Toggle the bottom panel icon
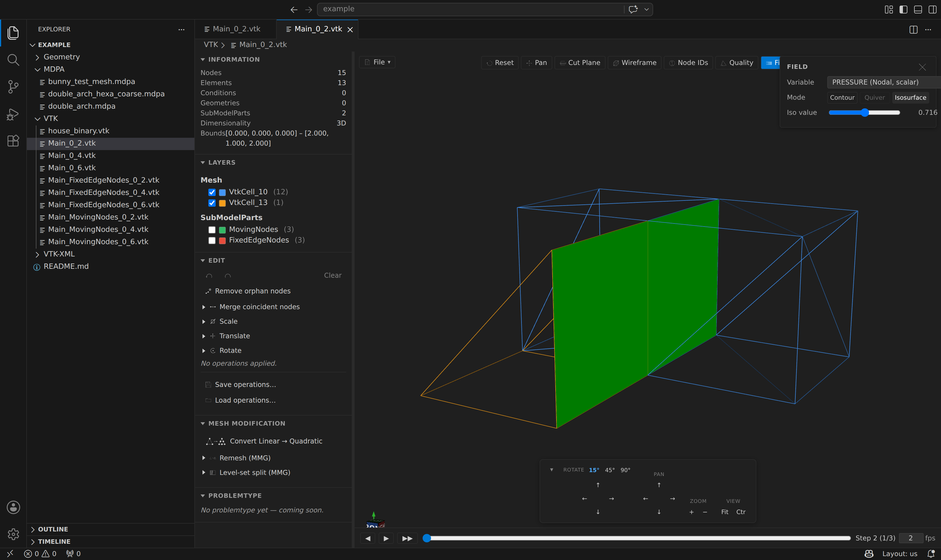The image size is (941, 560). (918, 10)
